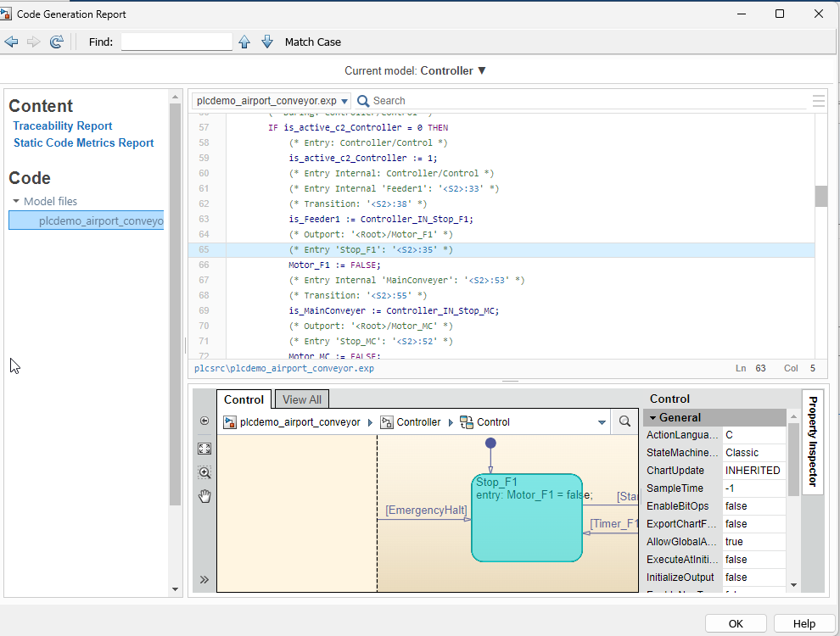This screenshot has width=840, height=636.
Task: Open the Traceability Report link
Action: [x=62, y=126]
